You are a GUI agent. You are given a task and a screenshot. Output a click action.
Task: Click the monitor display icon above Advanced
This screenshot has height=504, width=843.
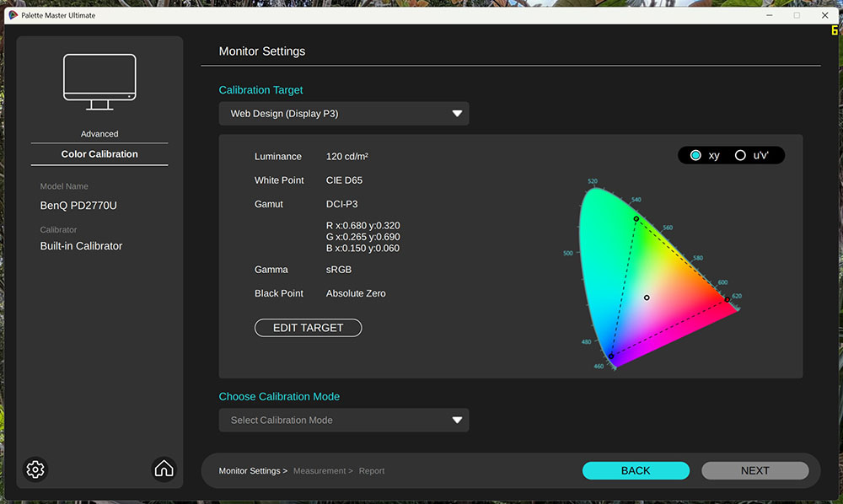click(x=99, y=81)
